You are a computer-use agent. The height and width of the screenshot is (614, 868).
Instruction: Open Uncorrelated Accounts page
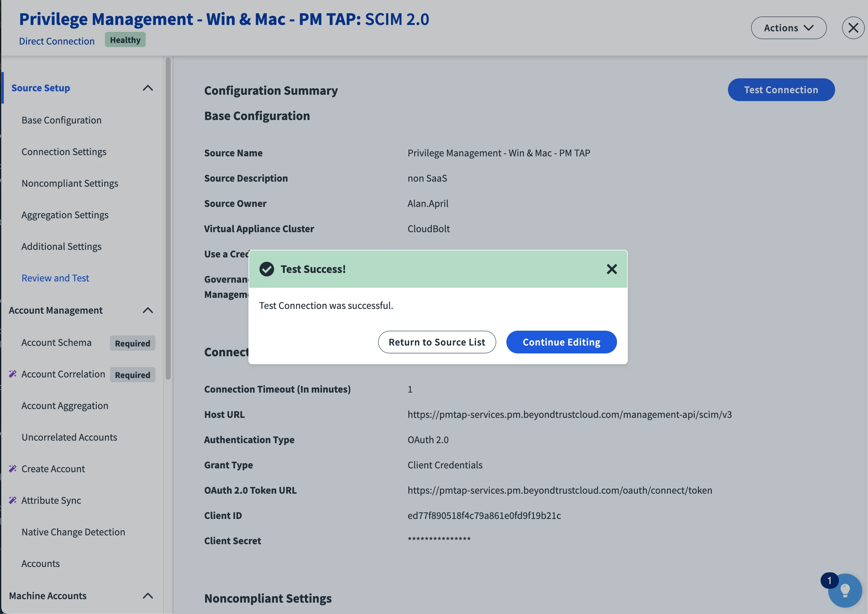(x=69, y=437)
